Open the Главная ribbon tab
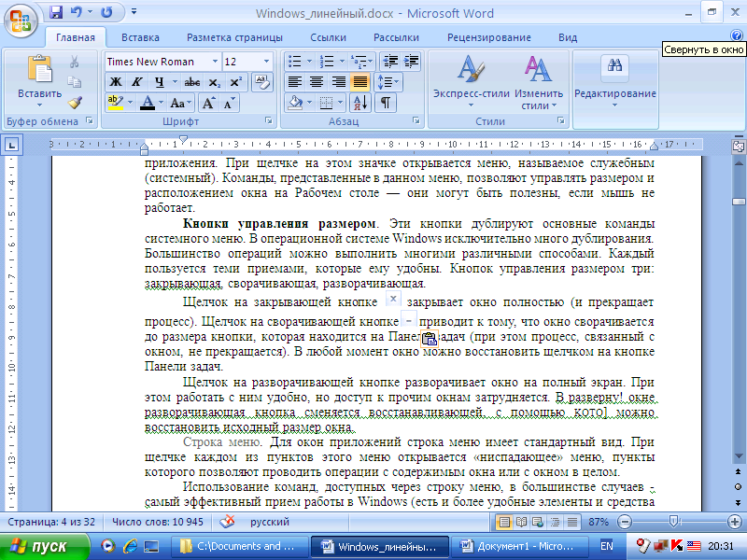 pos(76,37)
